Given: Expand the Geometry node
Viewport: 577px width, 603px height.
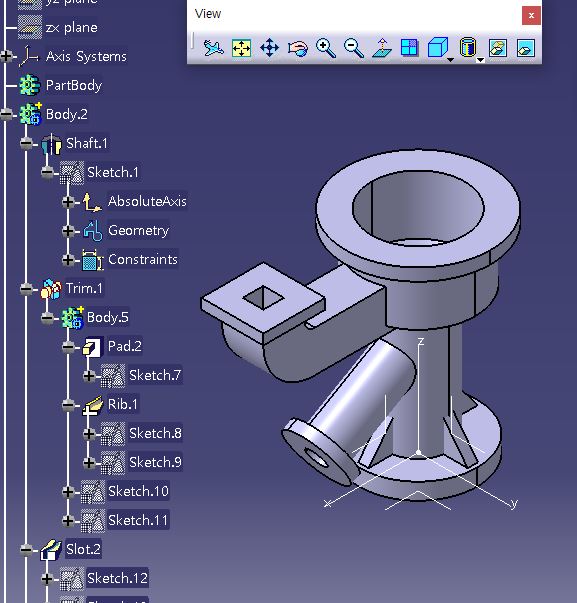Looking at the screenshot, I should tap(68, 230).
